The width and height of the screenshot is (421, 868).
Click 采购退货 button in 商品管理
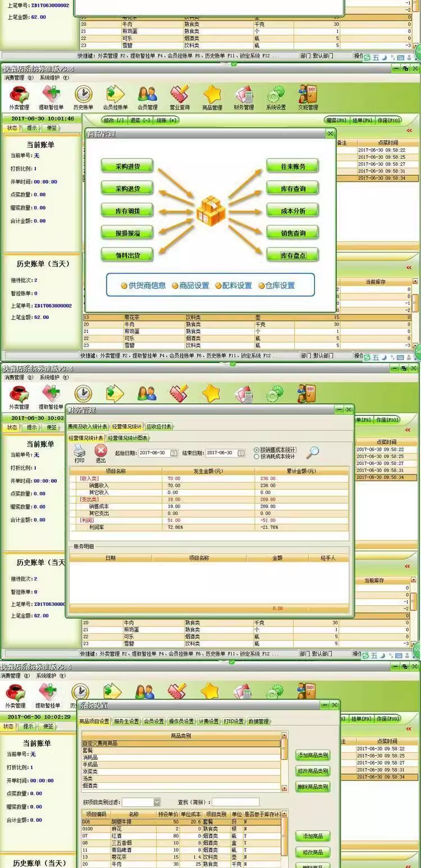point(127,188)
